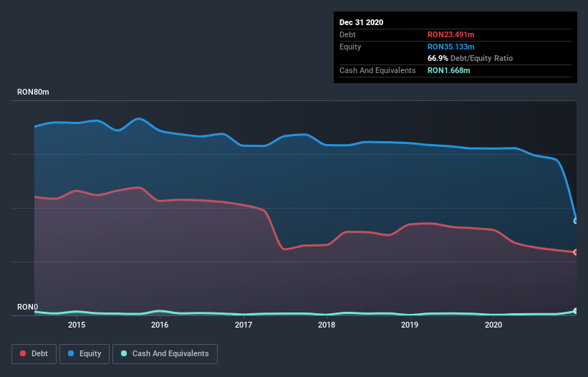Select the 2015 x-axis label
Image resolution: width=588 pixels, height=377 pixels.
pos(77,325)
